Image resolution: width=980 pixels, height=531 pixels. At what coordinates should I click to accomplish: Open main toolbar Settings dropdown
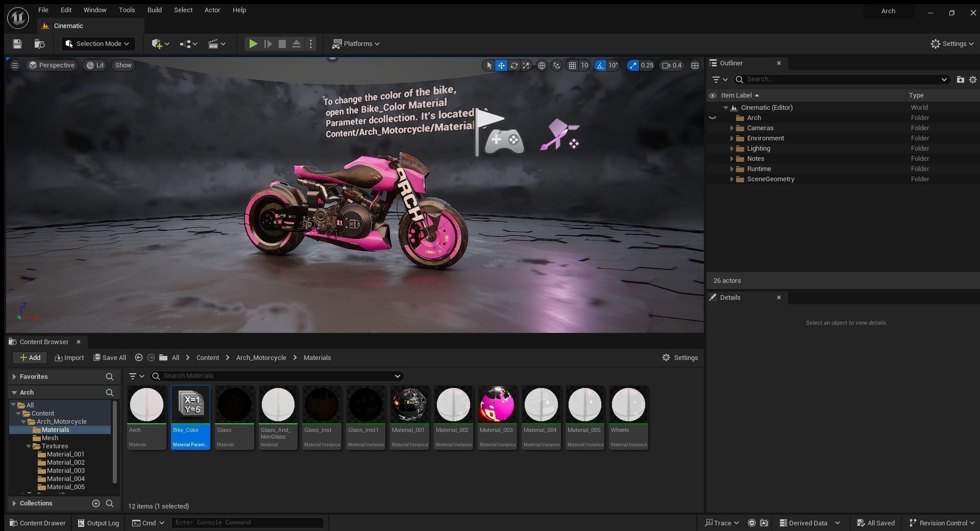[x=952, y=44]
